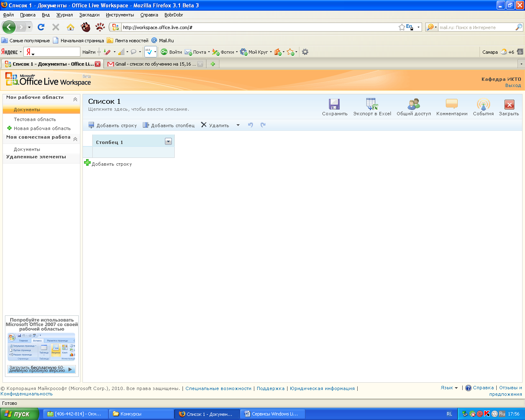Click the search magnifier icon
Screen dimensions: 525x420
[x=519, y=27]
